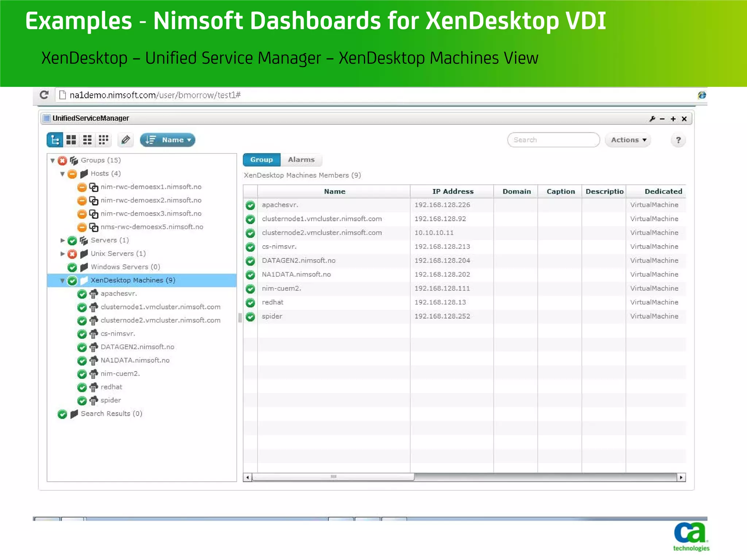Click the VM icon beside spider in tree
Viewport: 747px width, 560px height.
[x=94, y=401]
